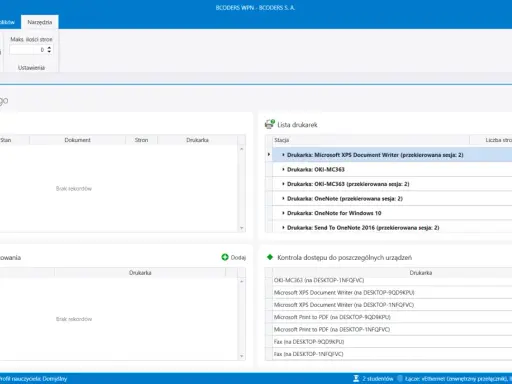
Task: Click the network connection icon in status bar
Action: [400, 378]
